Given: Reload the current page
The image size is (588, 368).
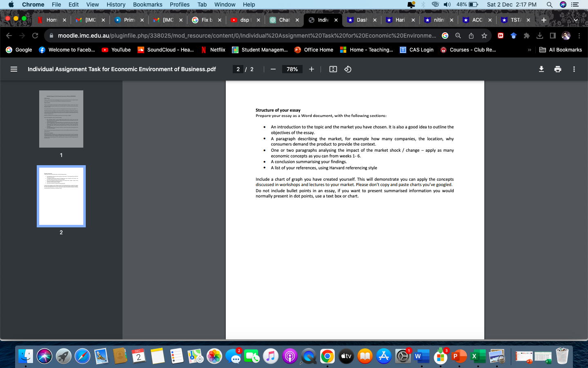Looking at the screenshot, I should (35, 36).
